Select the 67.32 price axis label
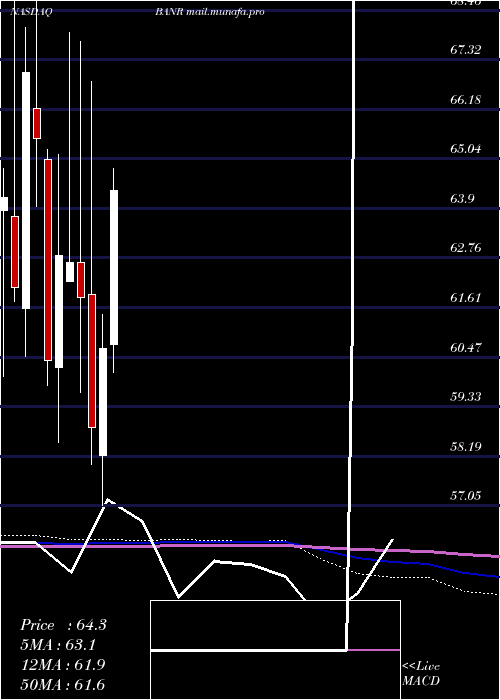Image resolution: width=500 pixels, height=700 pixels. point(466,50)
